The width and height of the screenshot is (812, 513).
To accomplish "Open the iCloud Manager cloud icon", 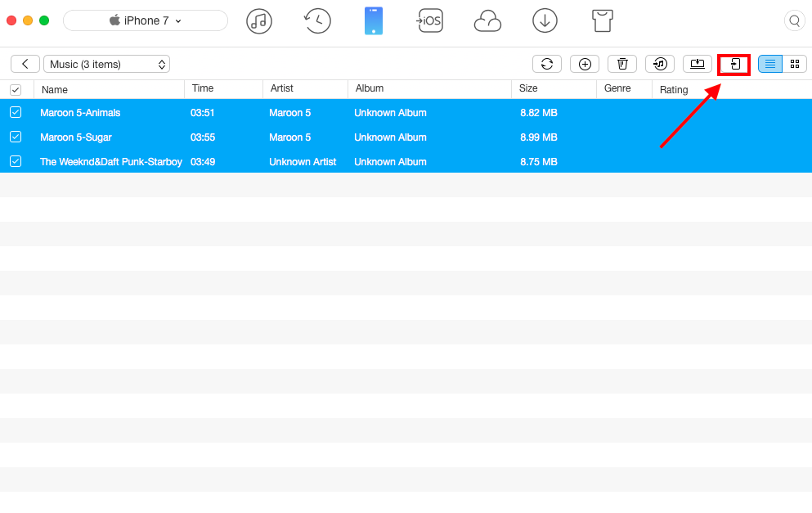I will pyautogui.click(x=487, y=22).
